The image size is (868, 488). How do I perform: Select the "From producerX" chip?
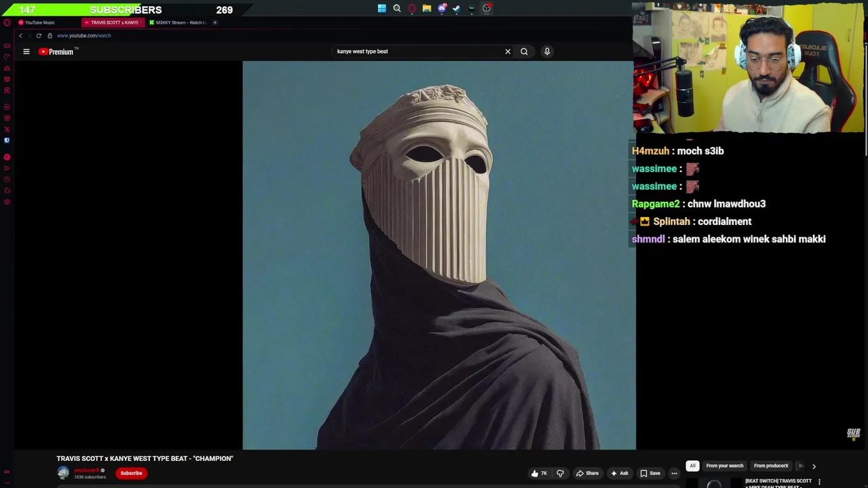click(771, 466)
